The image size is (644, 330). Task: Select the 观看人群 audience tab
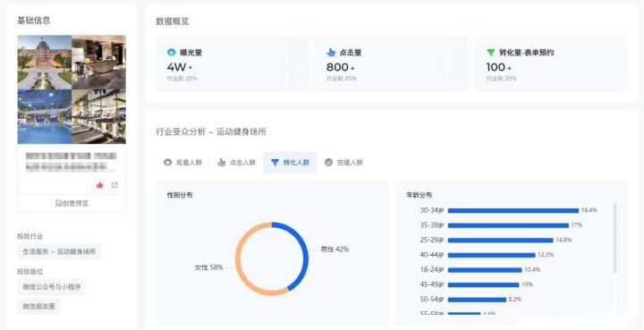(x=182, y=163)
